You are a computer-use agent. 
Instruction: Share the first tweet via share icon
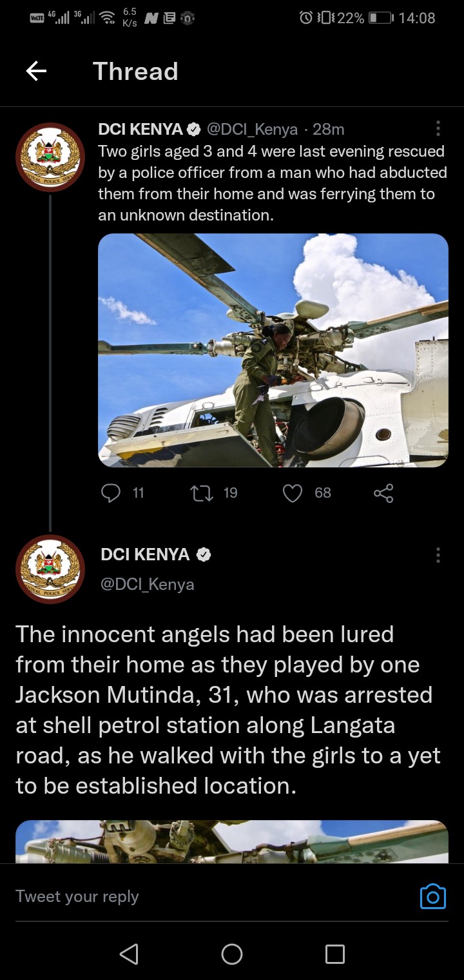coord(383,493)
